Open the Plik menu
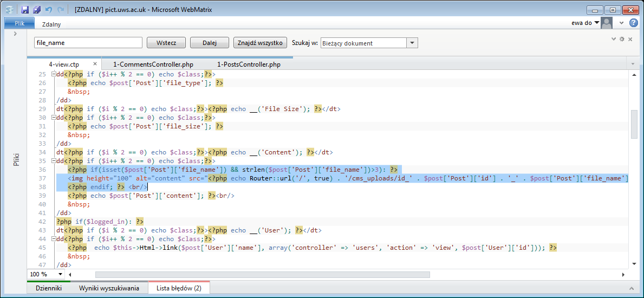 [x=19, y=24]
